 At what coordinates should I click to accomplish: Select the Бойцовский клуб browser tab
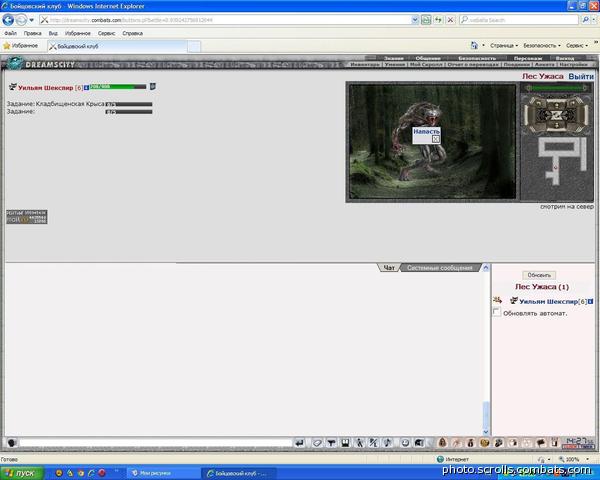tap(117, 46)
